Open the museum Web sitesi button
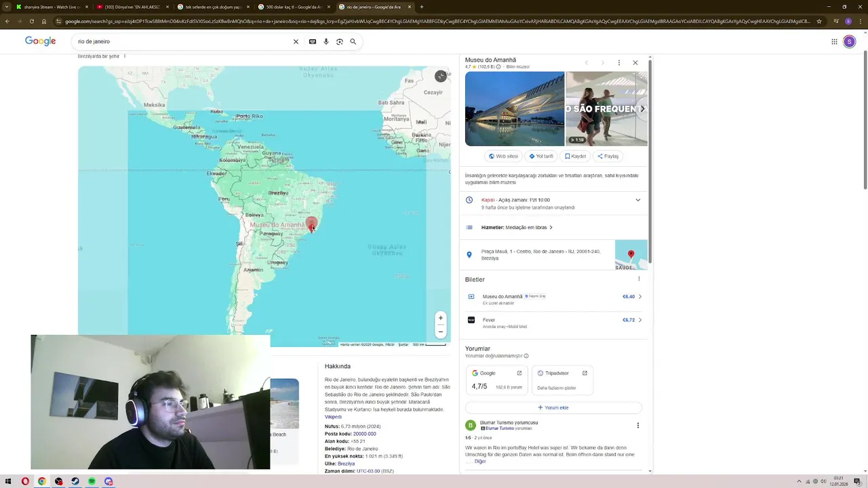868x488 pixels. pos(503,156)
